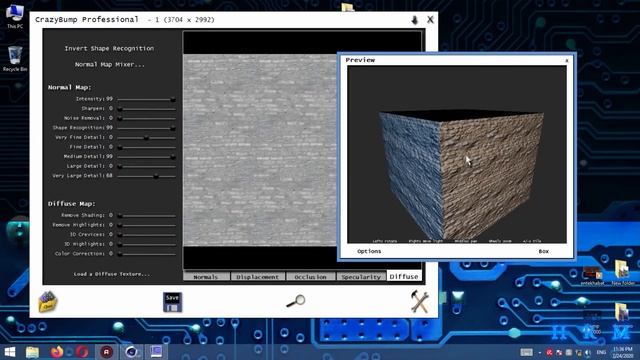This screenshot has height=360, width=640.
Task: Click the Save floppy disk icon
Action: pos(172,302)
